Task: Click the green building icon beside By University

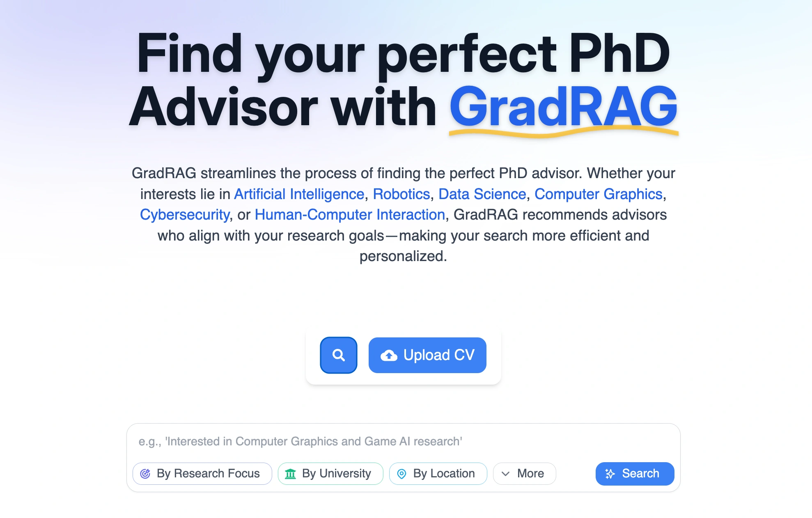Action: click(x=291, y=473)
